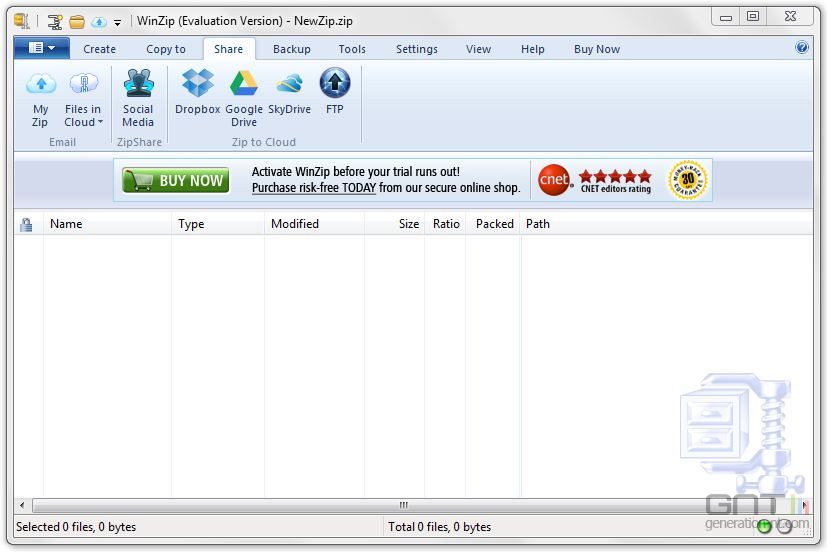Click WinZip icon in title bar
The width and height of the screenshot is (827, 552).
point(22,21)
